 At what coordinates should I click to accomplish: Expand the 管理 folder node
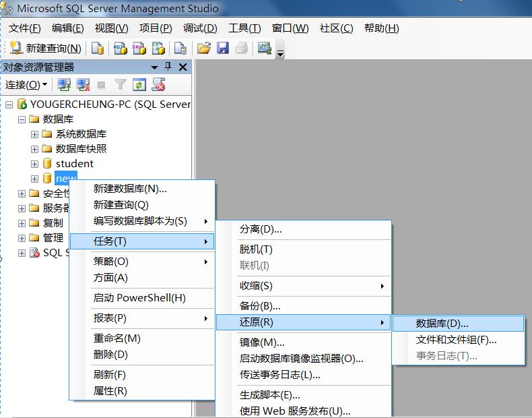point(22,239)
